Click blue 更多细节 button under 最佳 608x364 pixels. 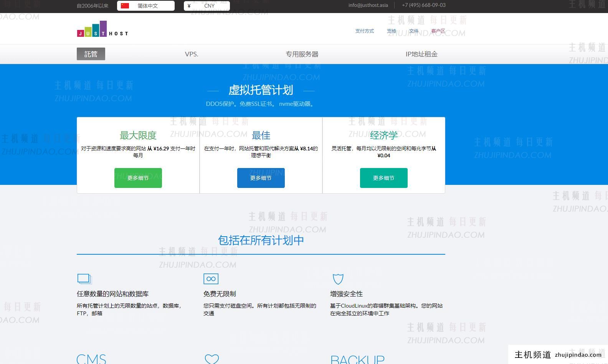pos(261,178)
